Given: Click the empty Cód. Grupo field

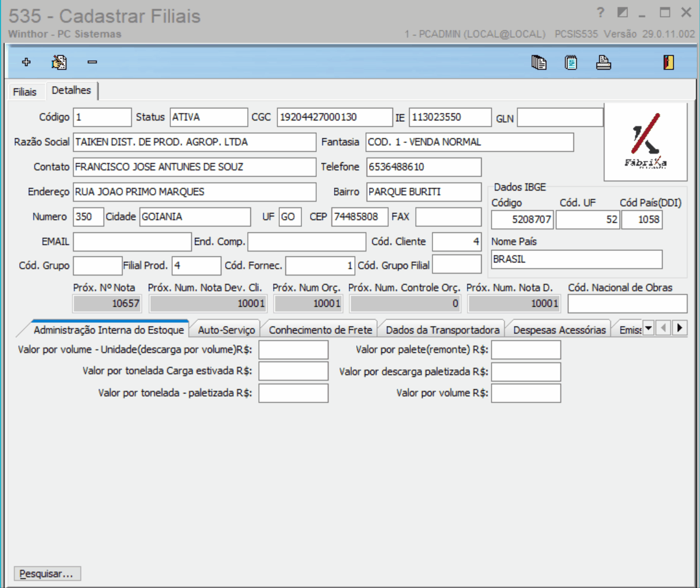Looking at the screenshot, I should (x=98, y=266).
